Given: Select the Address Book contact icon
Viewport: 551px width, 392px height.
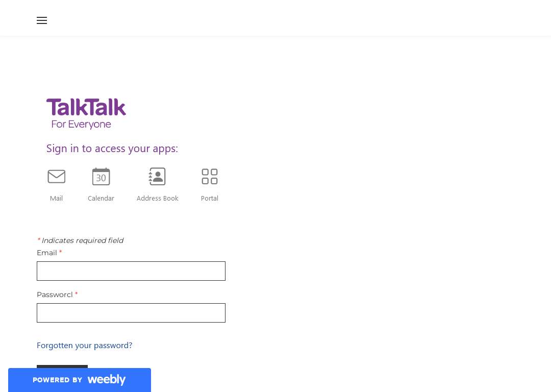Looking at the screenshot, I should [157, 177].
